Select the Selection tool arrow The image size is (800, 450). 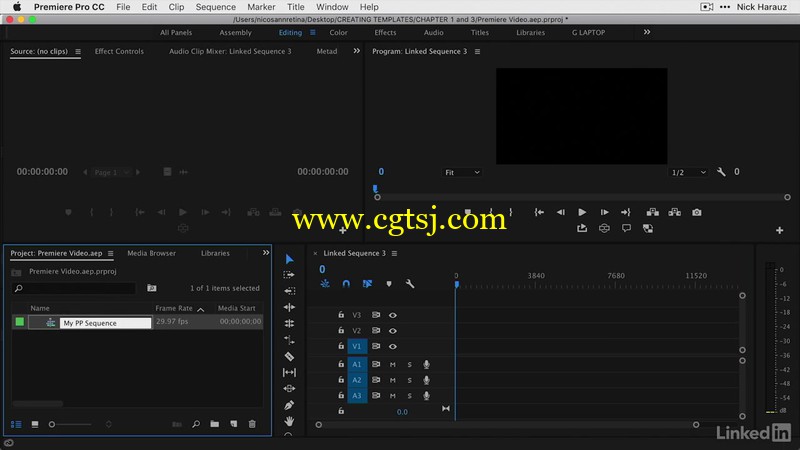(289, 259)
